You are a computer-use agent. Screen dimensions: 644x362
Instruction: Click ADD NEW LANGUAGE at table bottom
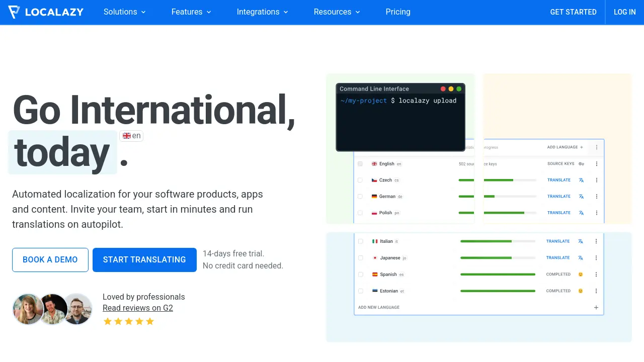point(379,307)
